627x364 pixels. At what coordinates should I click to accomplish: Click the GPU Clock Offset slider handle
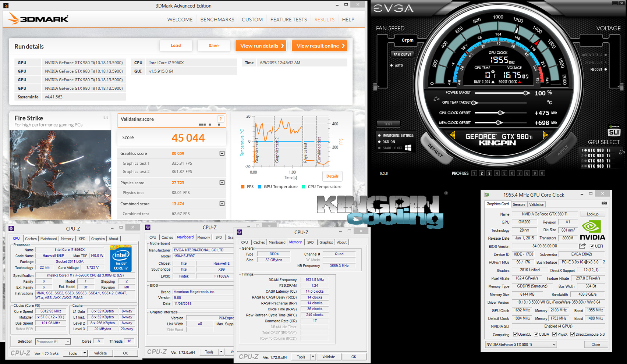pos(500,113)
